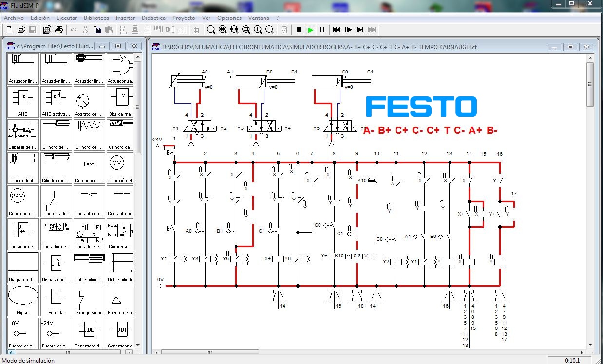Open the Insertar menu

click(125, 18)
